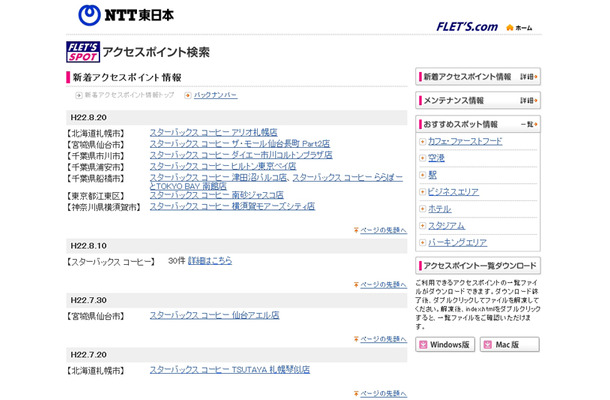Click bullet icon beside 空港
610x400 pixels.
point(422,158)
